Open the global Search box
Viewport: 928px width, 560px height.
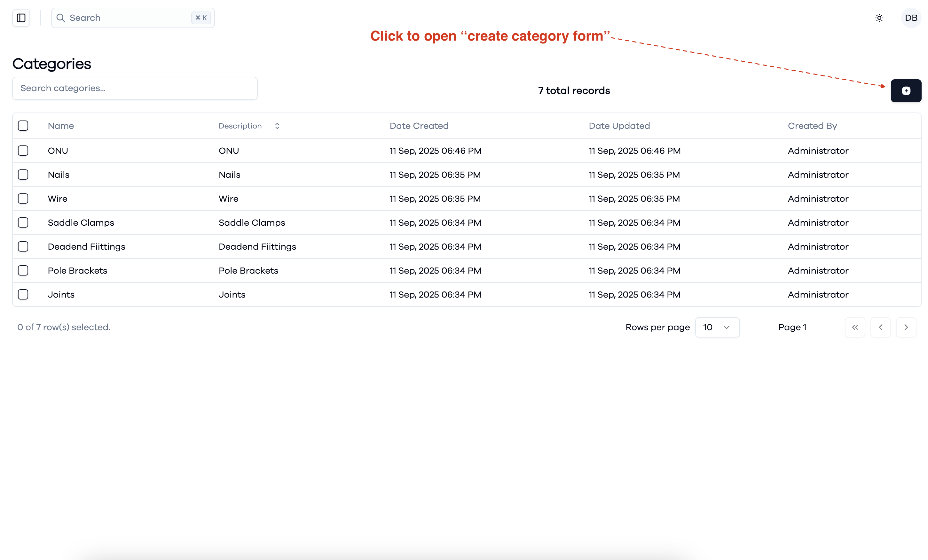(x=133, y=18)
